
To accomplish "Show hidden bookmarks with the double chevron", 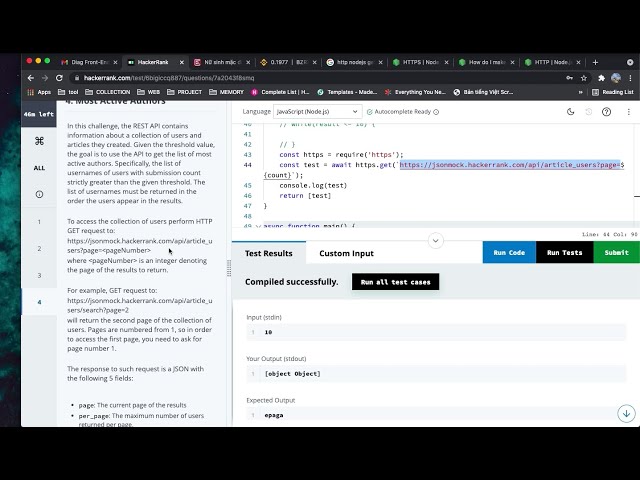I will 580,92.
